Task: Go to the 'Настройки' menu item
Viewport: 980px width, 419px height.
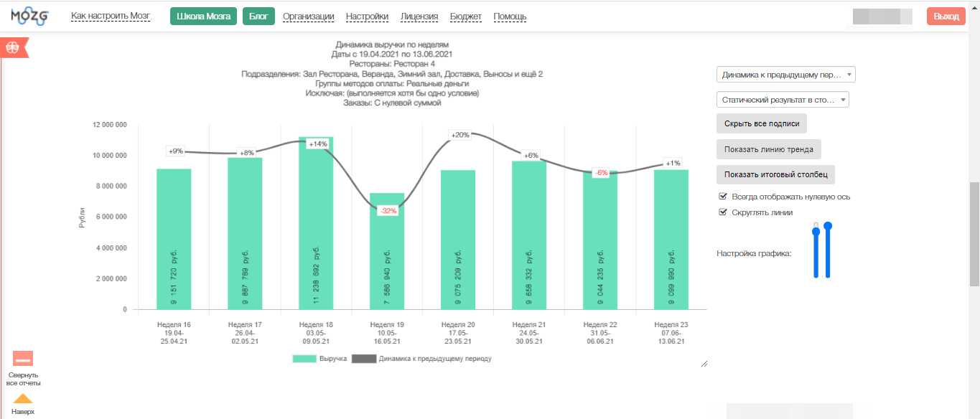Action: coord(367,17)
